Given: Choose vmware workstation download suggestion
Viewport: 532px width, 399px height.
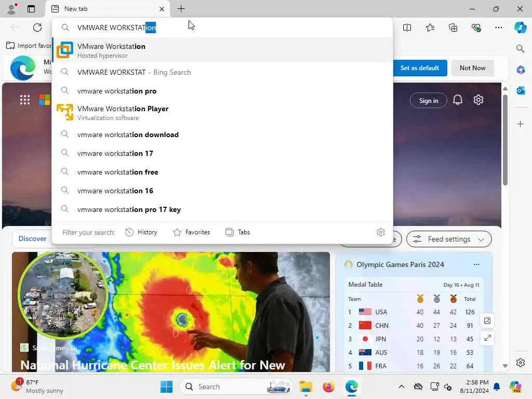Looking at the screenshot, I should coord(222,135).
